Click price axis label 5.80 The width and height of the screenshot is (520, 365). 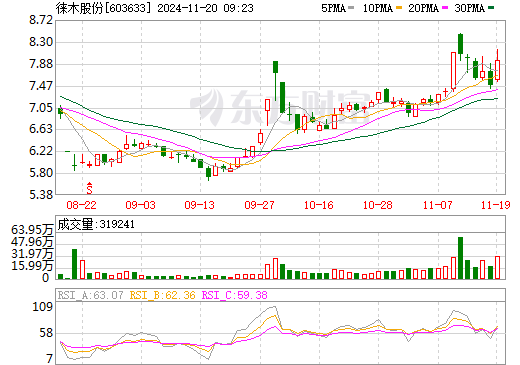41,173
